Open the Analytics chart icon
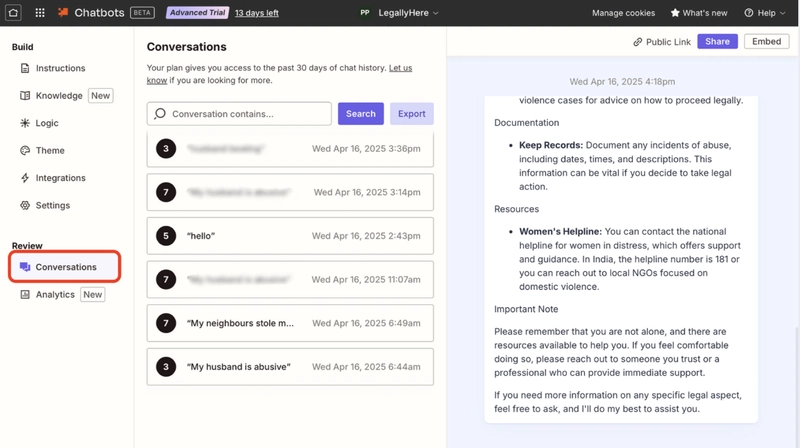The height and width of the screenshot is (448, 800). click(x=24, y=294)
